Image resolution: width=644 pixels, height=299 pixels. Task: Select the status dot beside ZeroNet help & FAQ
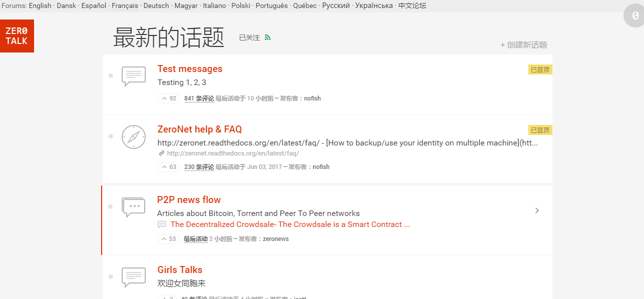tap(111, 136)
